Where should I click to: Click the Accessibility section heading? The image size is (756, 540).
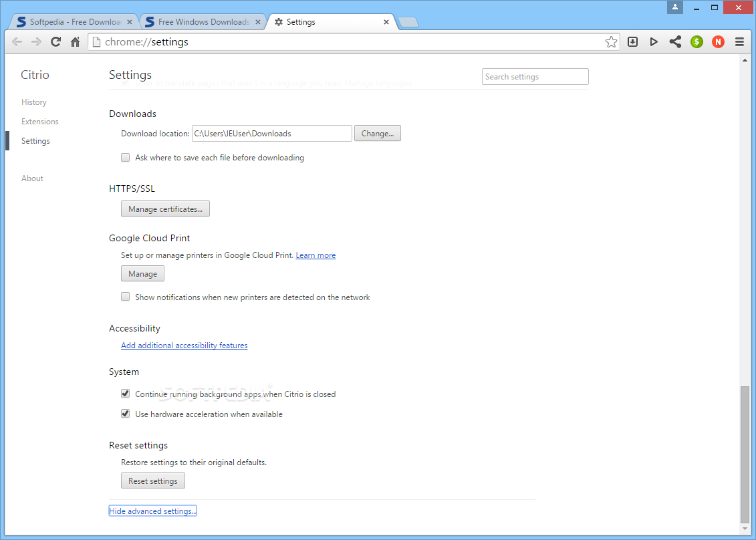134,328
